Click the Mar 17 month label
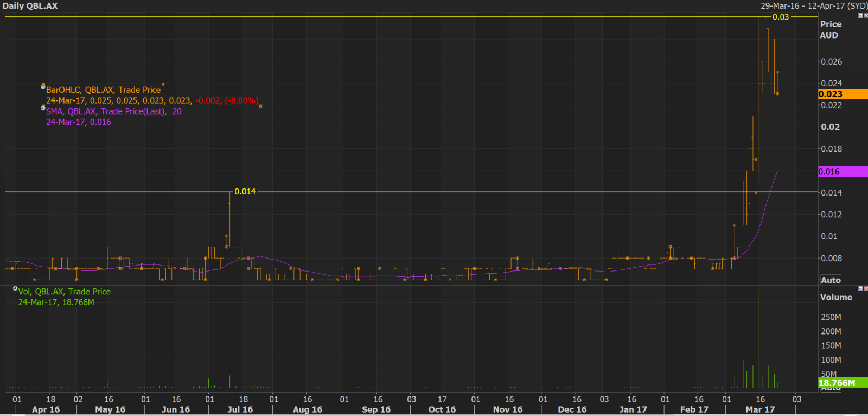This screenshot has width=868, height=416. point(760,410)
